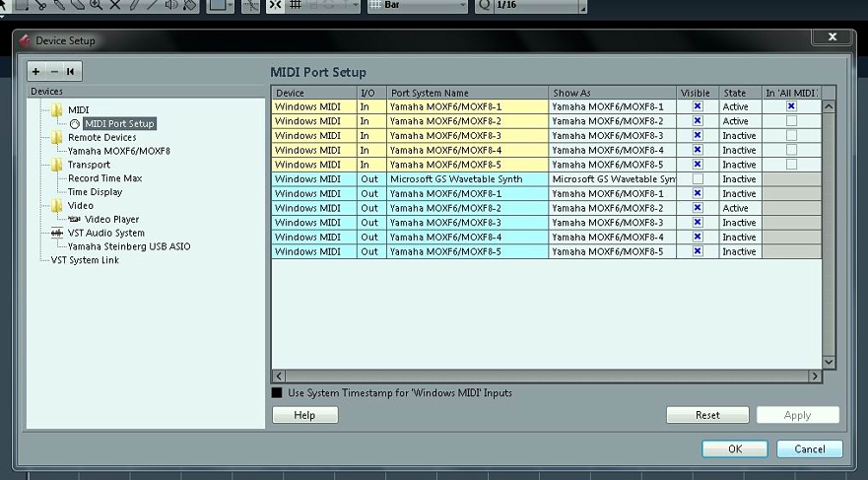Click State cell Active for Out MOXF6/MOXF8-2
Image resolution: width=868 pixels, height=480 pixels.
(x=740, y=208)
